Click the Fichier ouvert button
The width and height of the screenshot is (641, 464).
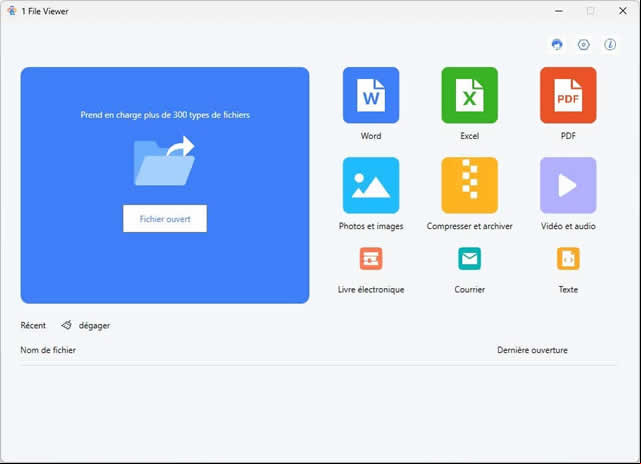point(165,219)
